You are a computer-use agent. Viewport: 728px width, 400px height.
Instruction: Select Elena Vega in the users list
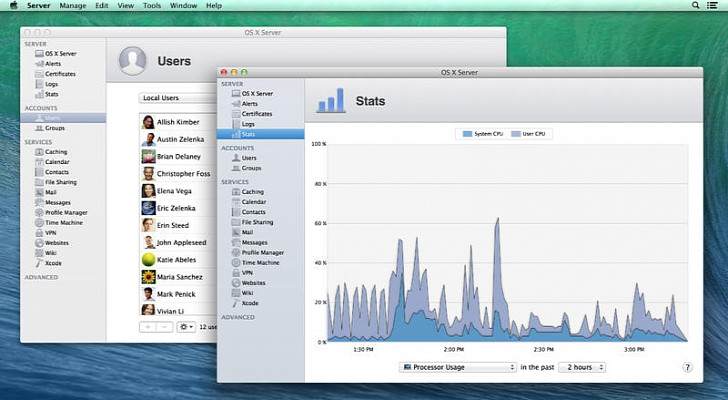[x=173, y=190]
